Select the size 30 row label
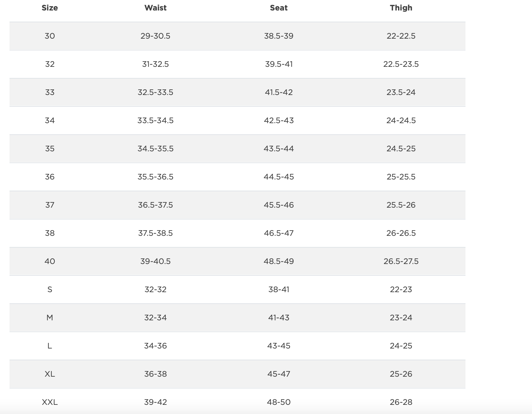532x414 pixels. 50,36
